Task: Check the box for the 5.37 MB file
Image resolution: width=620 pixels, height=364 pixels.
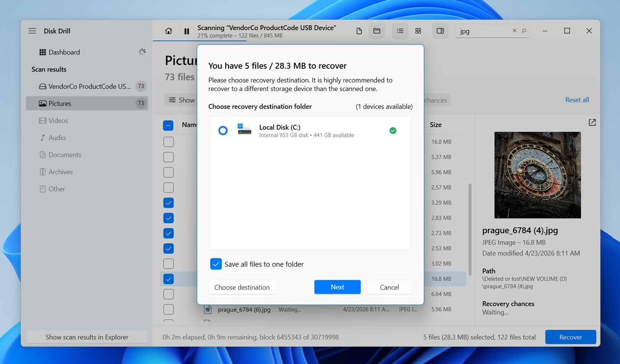Action: pos(168,157)
